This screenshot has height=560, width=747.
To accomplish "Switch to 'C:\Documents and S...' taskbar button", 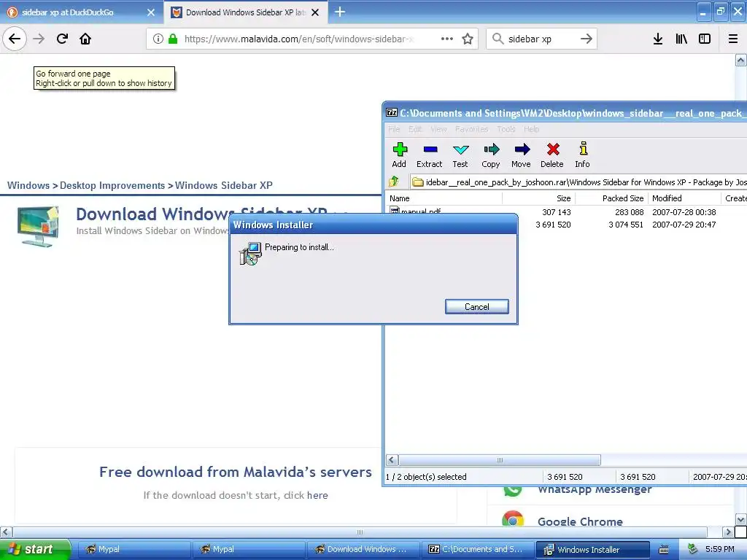I will tap(477, 549).
